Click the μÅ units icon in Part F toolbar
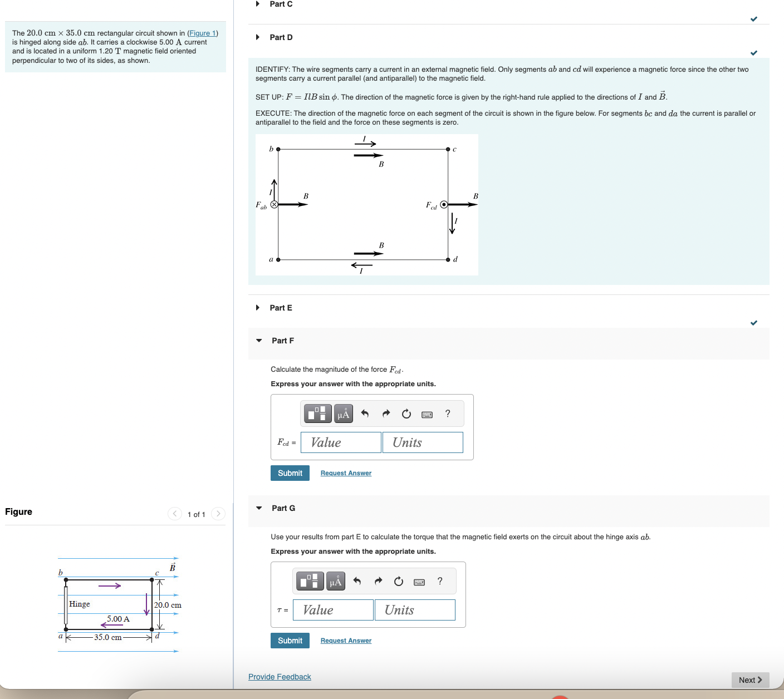The image size is (784, 699). (342, 413)
